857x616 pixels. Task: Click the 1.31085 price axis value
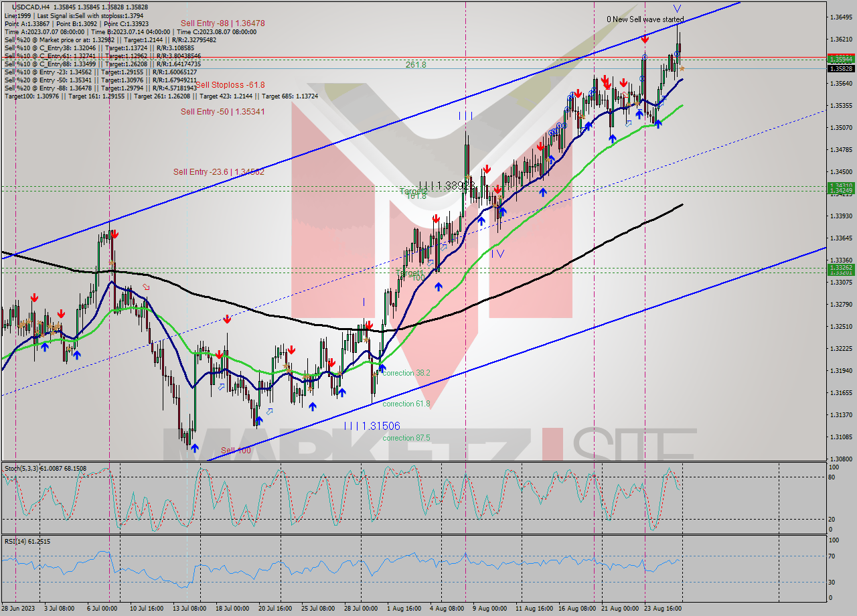tap(841, 437)
